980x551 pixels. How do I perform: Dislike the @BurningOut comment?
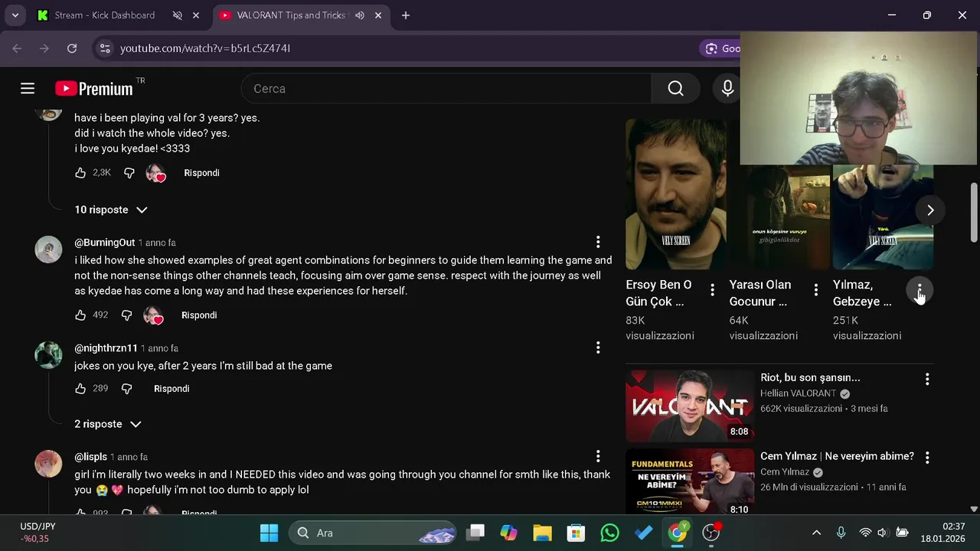coord(126,315)
